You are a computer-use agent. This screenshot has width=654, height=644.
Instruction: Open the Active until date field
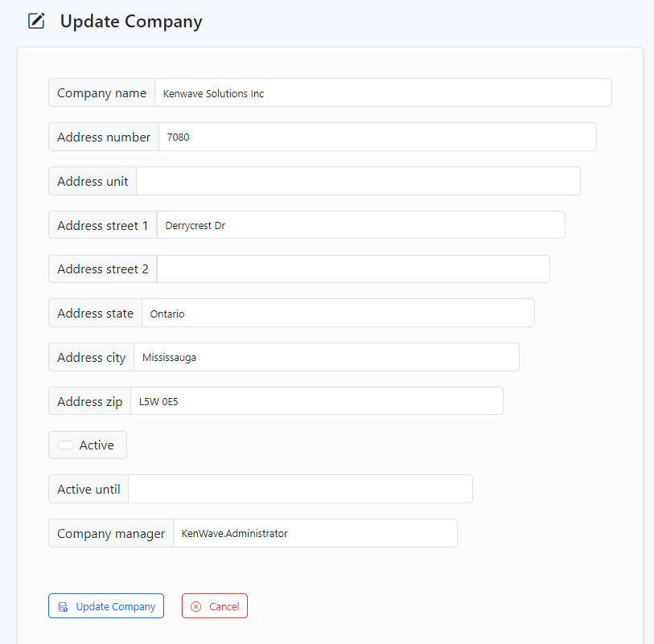point(300,489)
